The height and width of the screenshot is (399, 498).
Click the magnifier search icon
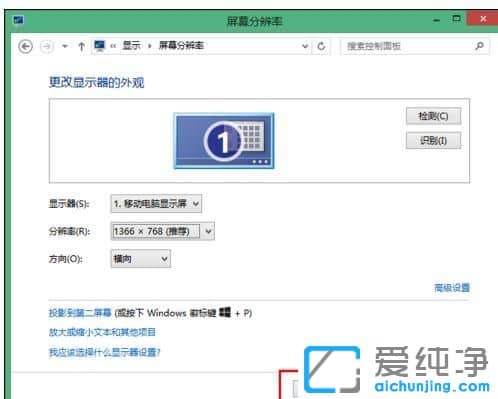click(480, 46)
